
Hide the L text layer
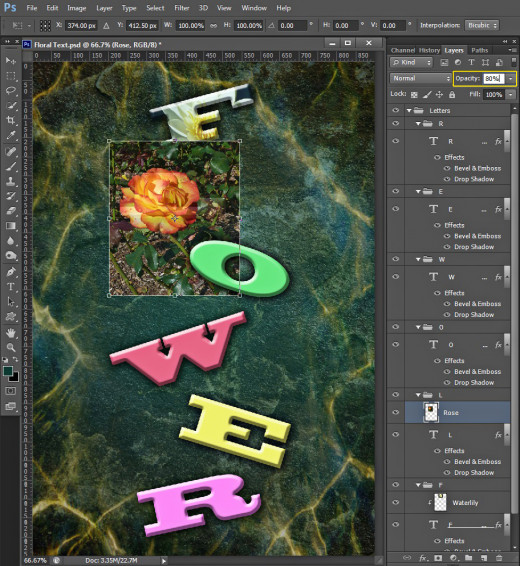click(396, 434)
